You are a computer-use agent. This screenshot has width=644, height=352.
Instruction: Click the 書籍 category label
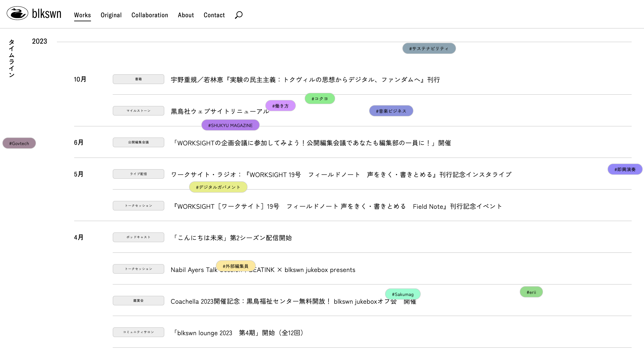pos(138,79)
